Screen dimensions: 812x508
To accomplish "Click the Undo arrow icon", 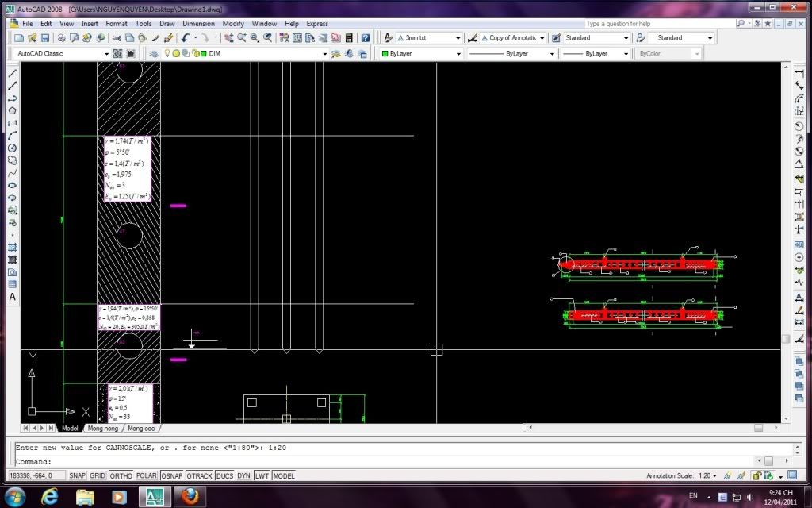I will tap(186, 38).
